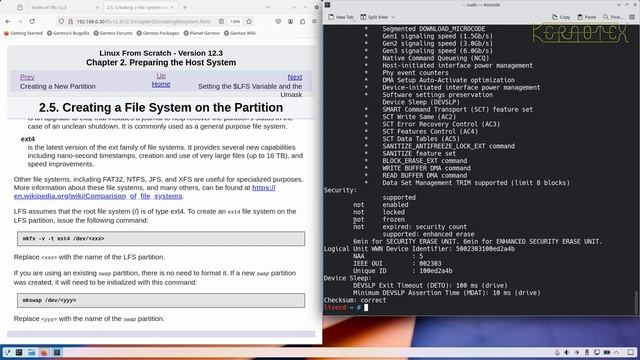
Task: Open the Konsole taskbar icon next to the launcher
Action: pos(19,352)
